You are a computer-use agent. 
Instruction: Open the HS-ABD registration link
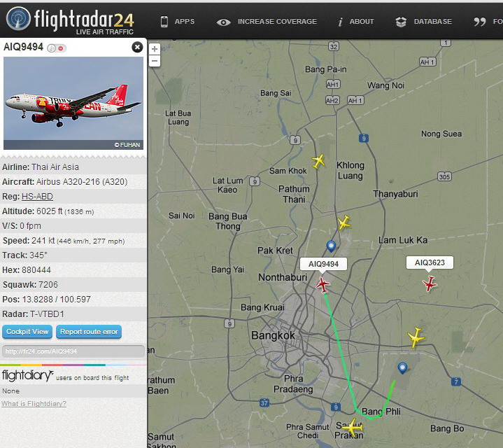tap(37, 197)
